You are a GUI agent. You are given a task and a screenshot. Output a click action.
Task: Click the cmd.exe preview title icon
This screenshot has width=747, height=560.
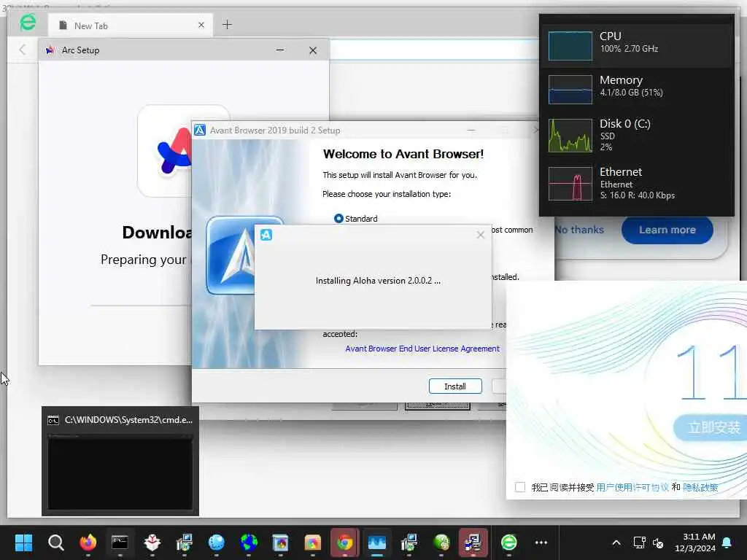53,420
